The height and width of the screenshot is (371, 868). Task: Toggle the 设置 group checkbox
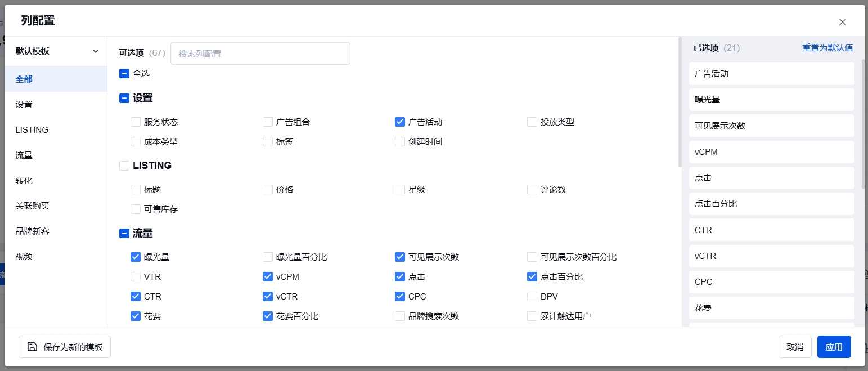coord(124,99)
